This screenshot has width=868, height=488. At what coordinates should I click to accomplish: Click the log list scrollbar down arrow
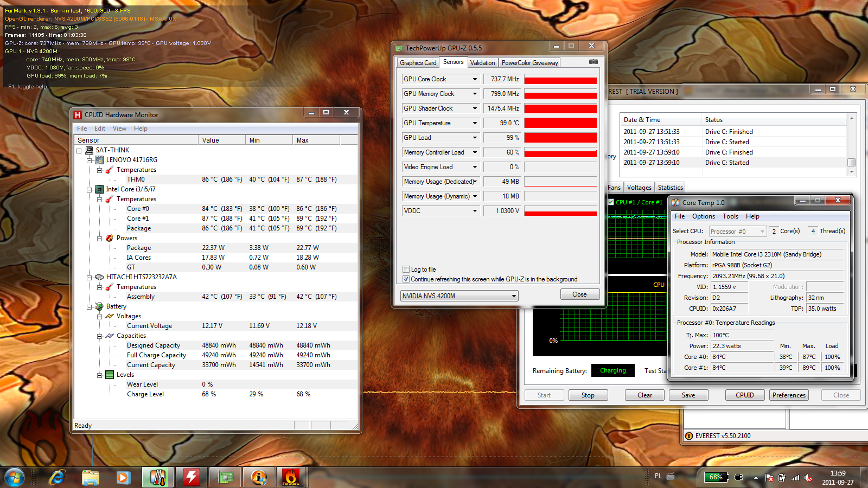tap(852, 172)
